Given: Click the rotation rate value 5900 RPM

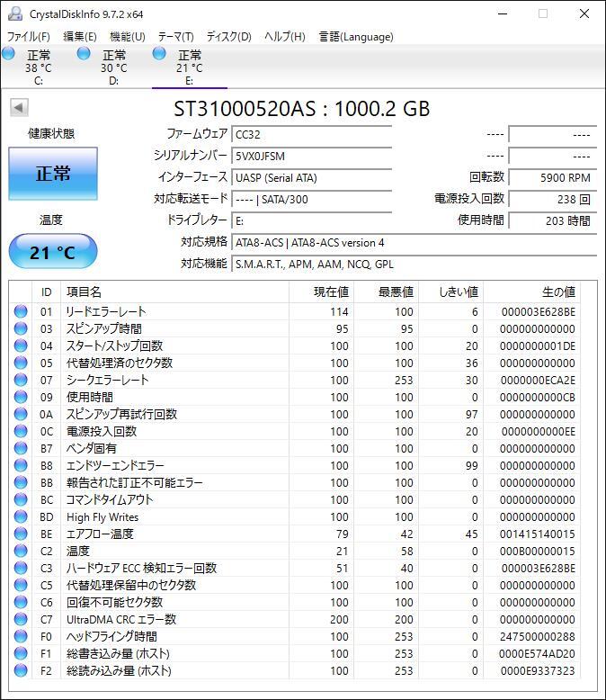Looking at the screenshot, I should [552, 177].
